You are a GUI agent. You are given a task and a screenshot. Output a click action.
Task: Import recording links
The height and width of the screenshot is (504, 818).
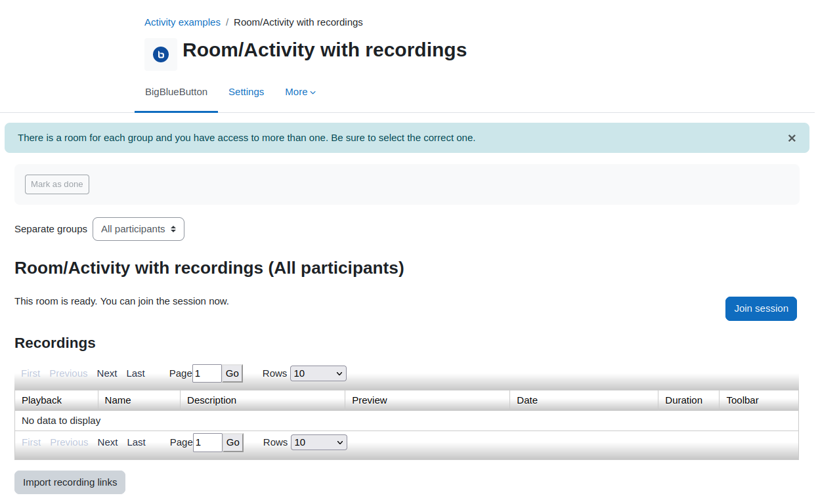coord(70,482)
